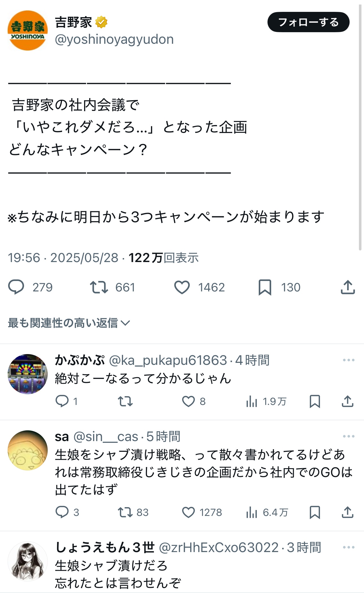The image size is (364, 593).
Task: Bookmark the reply from sa
Action: tap(315, 512)
